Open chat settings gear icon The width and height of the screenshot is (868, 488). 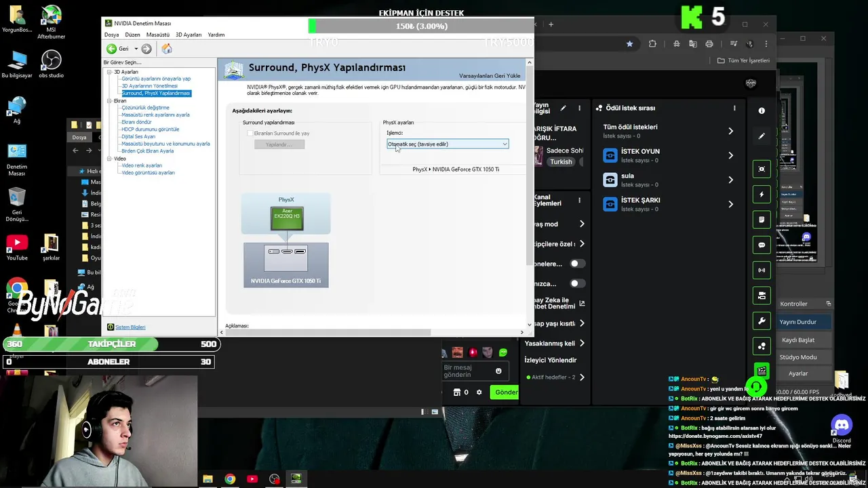(x=479, y=392)
